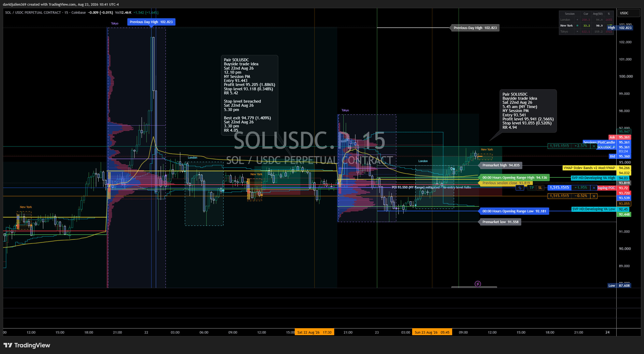
Task: Click the Sun 23 Aug '26 05:45 time marker
Action: (432, 332)
